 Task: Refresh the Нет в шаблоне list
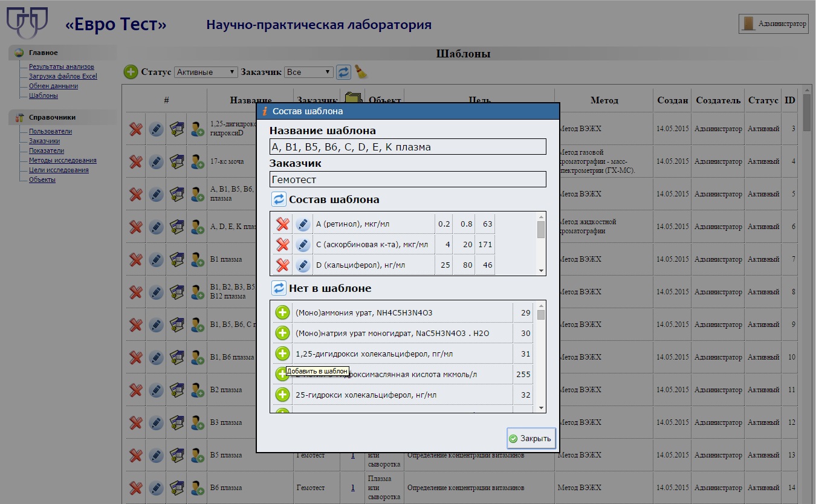[279, 288]
